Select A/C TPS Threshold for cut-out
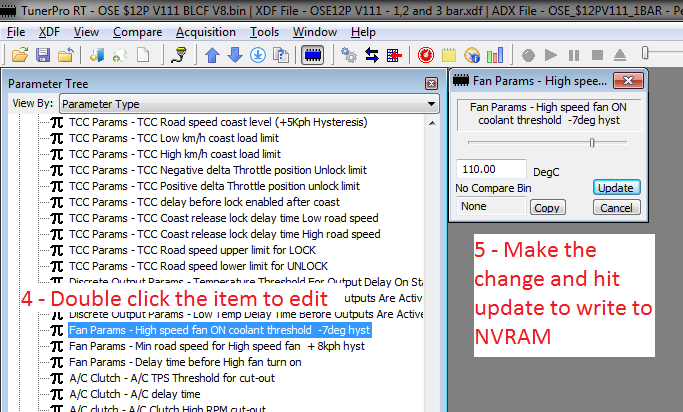This screenshot has width=683, height=412. [x=172, y=378]
